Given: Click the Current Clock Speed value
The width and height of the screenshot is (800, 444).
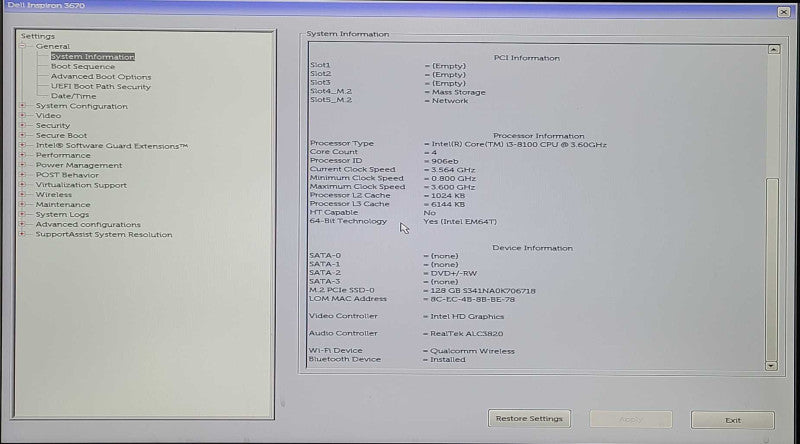Looking at the screenshot, I should (453, 169).
